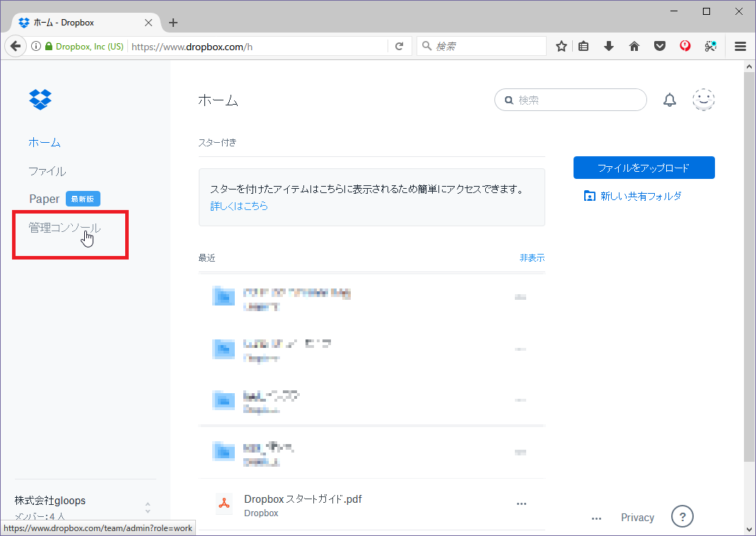Click the 最近 section heading
The height and width of the screenshot is (536, 756).
pos(207,258)
